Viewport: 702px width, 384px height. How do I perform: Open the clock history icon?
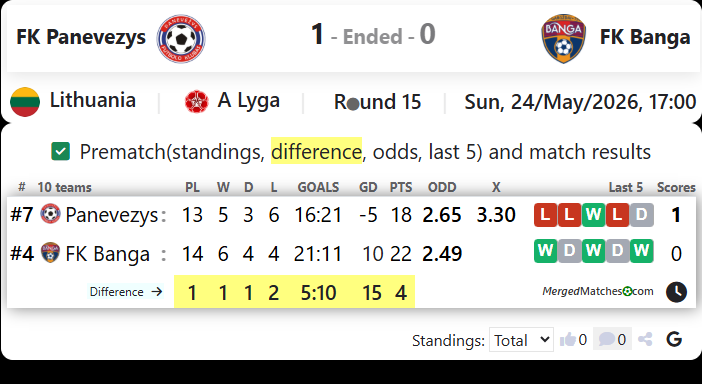click(676, 292)
